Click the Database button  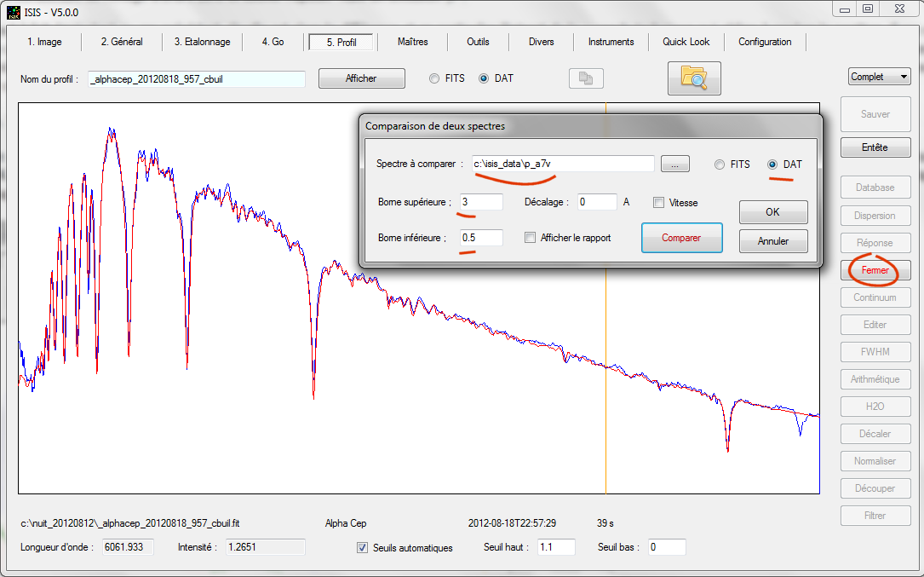tap(875, 188)
